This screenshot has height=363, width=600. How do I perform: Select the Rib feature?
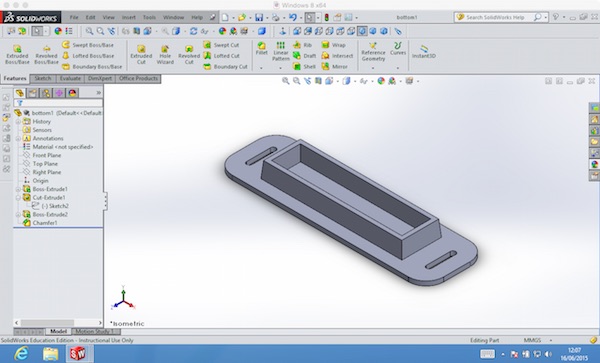point(302,45)
